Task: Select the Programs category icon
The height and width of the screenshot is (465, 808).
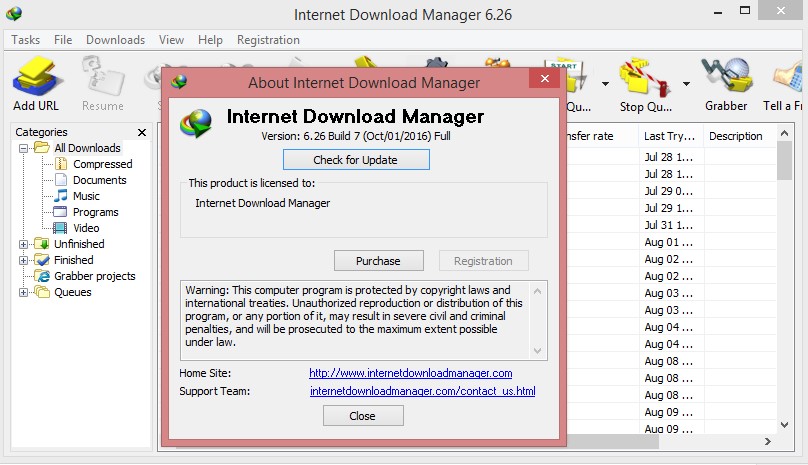Action: point(61,212)
